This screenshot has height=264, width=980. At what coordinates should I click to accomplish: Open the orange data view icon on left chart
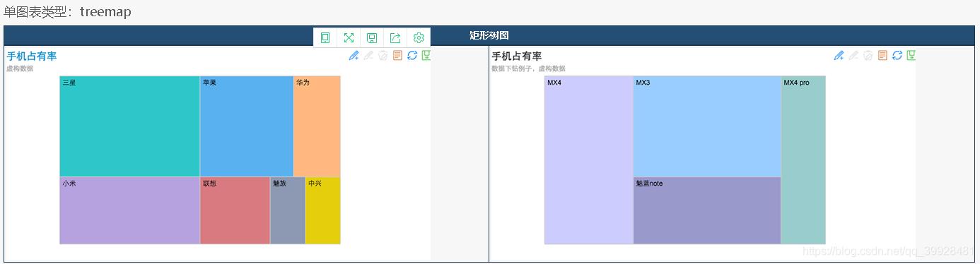[x=397, y=55]
